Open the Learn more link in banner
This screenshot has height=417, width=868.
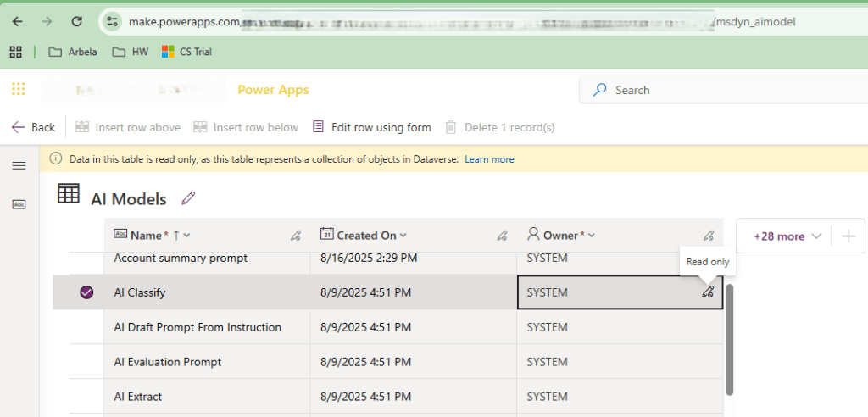(x=489, y=158)
